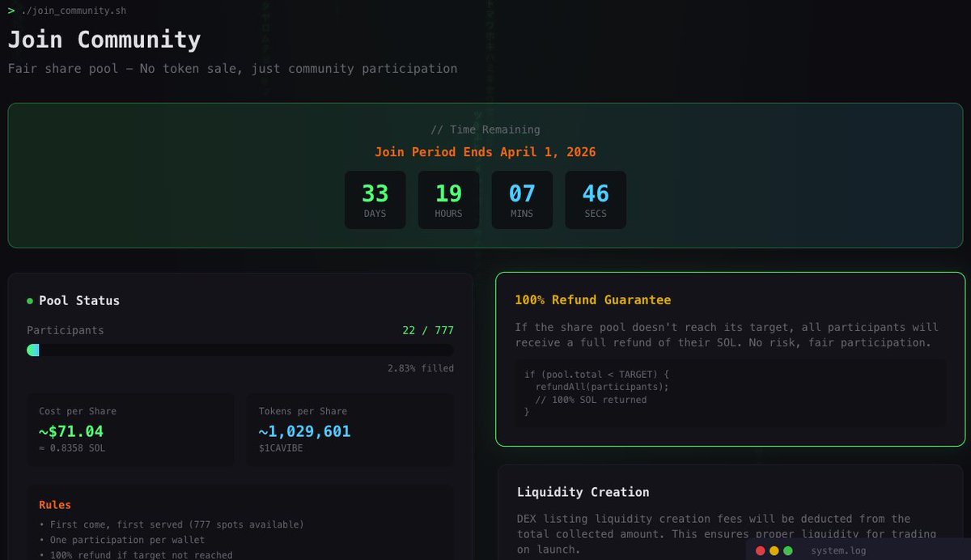The width and height of the screenshot is (971, 560).
Task: Click the '22 / 777' participant count
Action: point(428,330)
